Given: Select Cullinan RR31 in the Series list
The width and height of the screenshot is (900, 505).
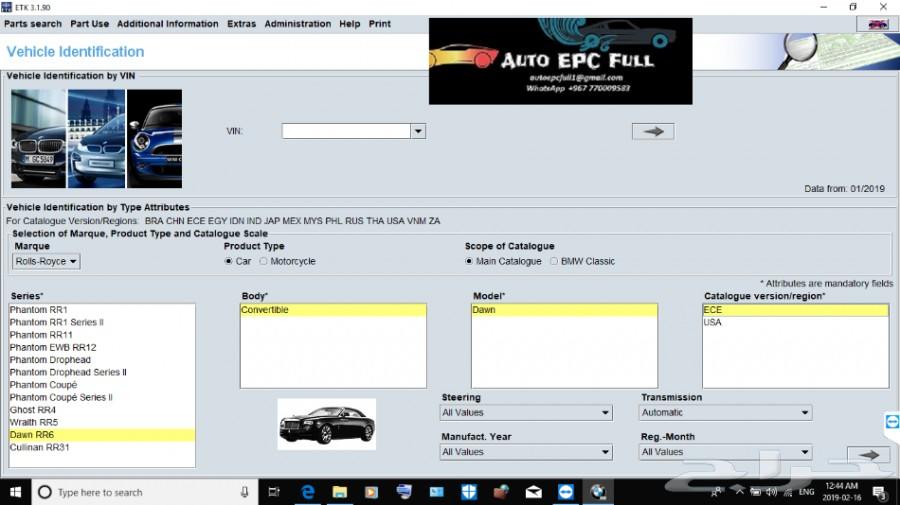Looking at the screenshot, I should point(102,447).
